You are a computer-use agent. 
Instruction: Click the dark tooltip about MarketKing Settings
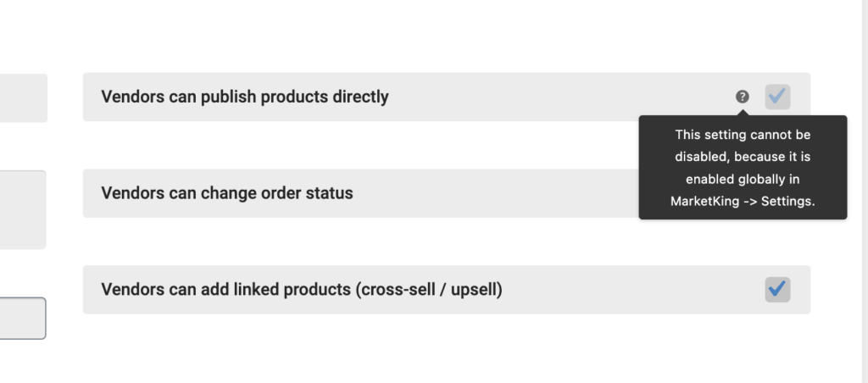click(743, 167)
